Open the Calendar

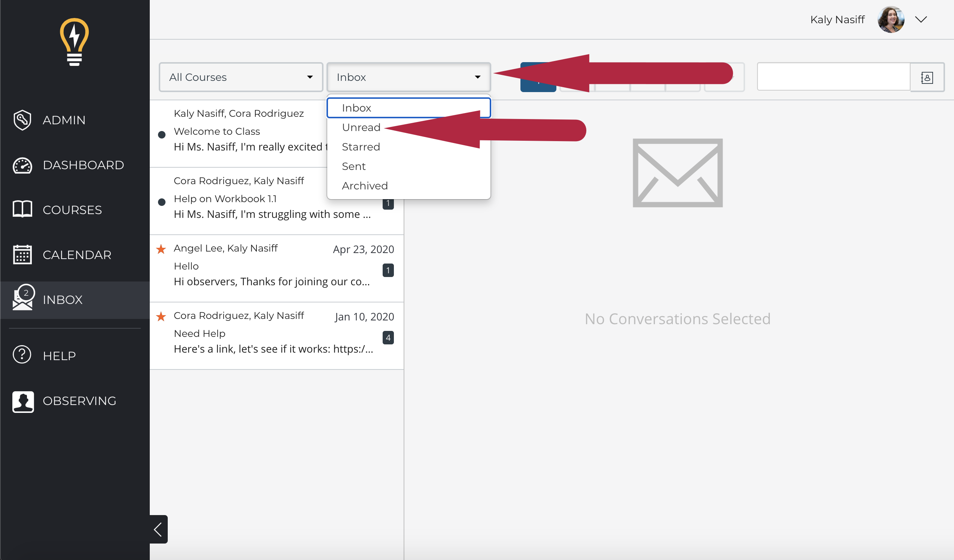pos(75,255)
